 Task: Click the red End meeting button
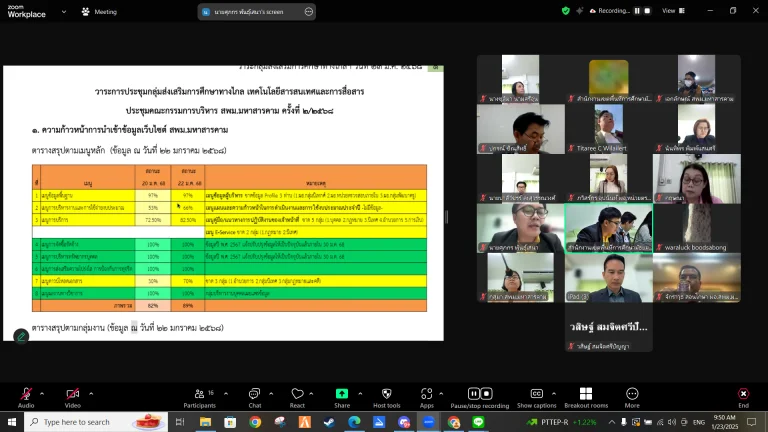743,394
